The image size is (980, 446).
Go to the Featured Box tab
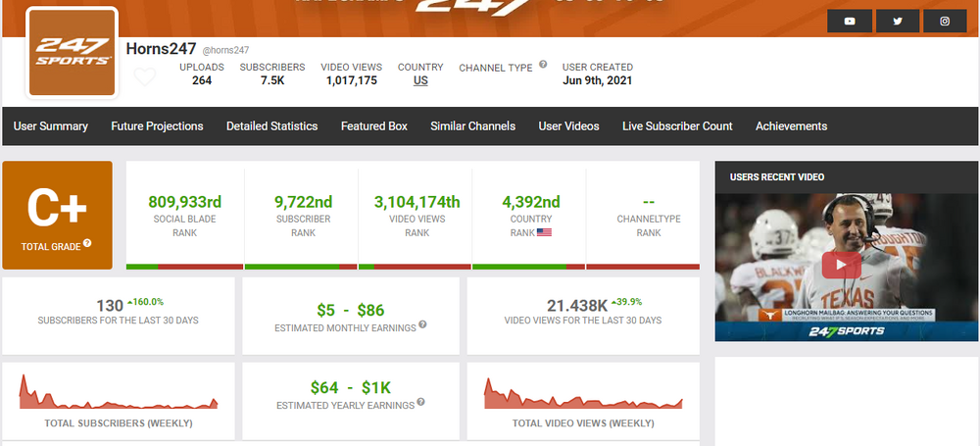(x=374, y=126)
